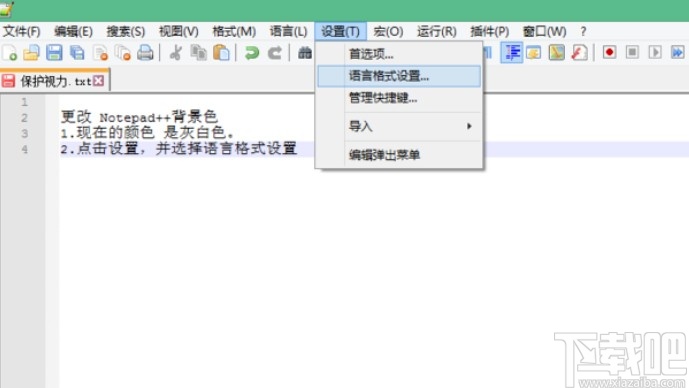This screenshot has width=689, height=388.
Task: Click text line '2.点击设置, 并选择语言格式设置'
Action: (179, 149)
